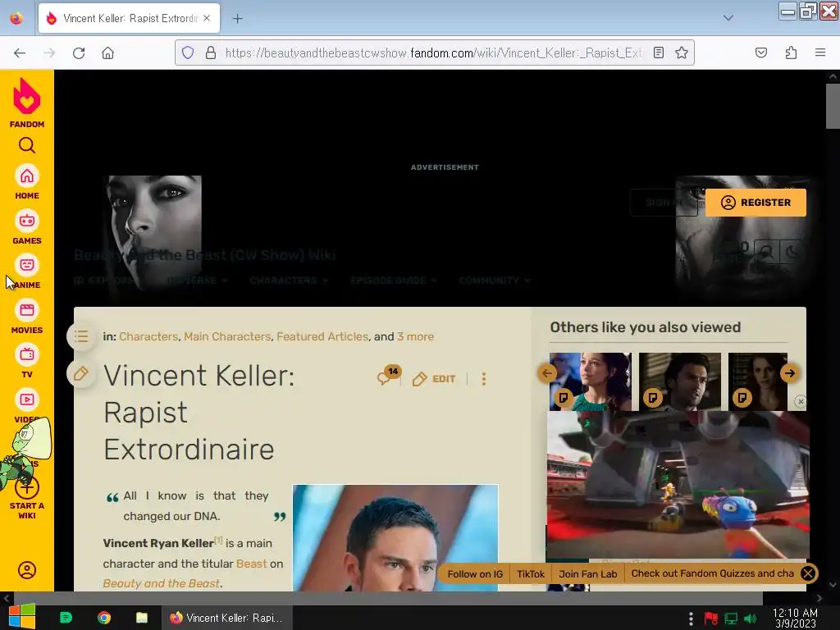Open the ANIME section icon

point(27,265)
